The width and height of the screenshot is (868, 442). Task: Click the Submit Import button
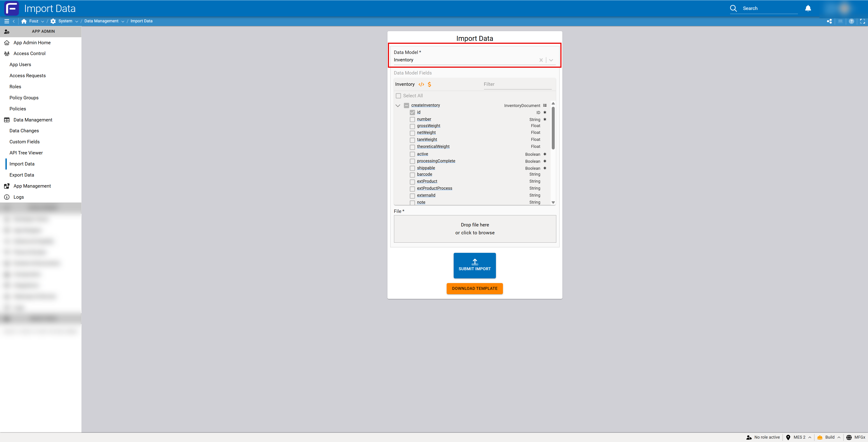pyautogui.click(x=474, y=265)
